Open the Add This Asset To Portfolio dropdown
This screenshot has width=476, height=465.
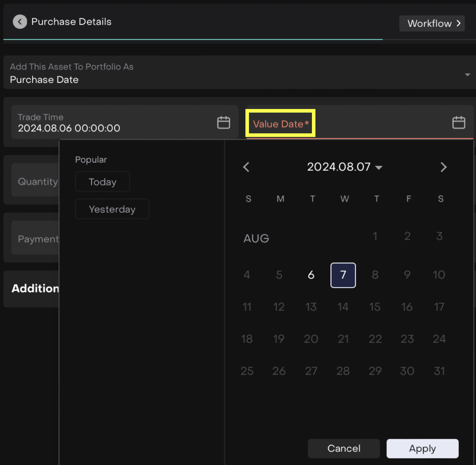(x=467, y=75)
